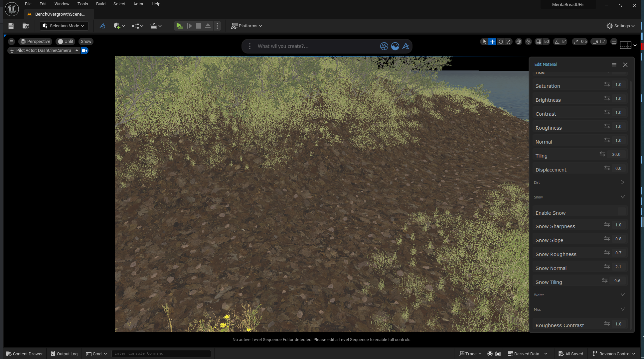Click the Tiling value slider field

616,155
